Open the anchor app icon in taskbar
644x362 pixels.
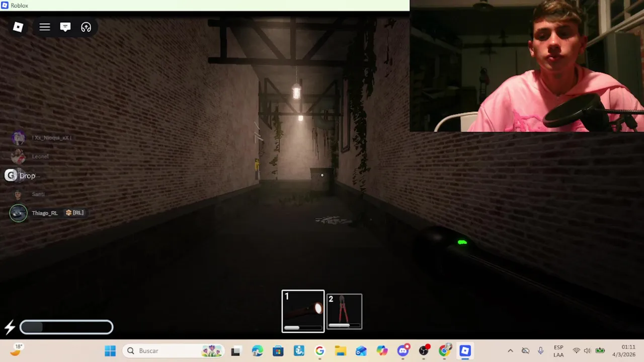(x=299, y=351)
